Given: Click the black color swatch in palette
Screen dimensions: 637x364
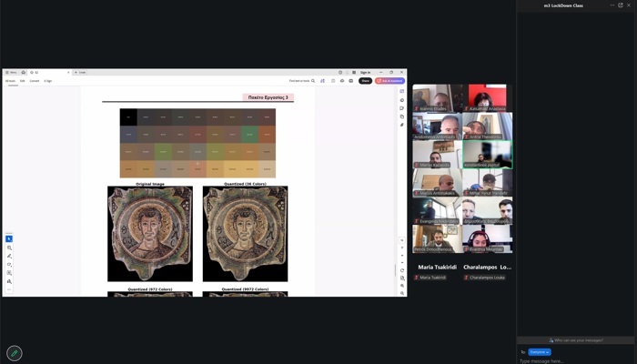Looking at the screenshot, I should point(128,117).
